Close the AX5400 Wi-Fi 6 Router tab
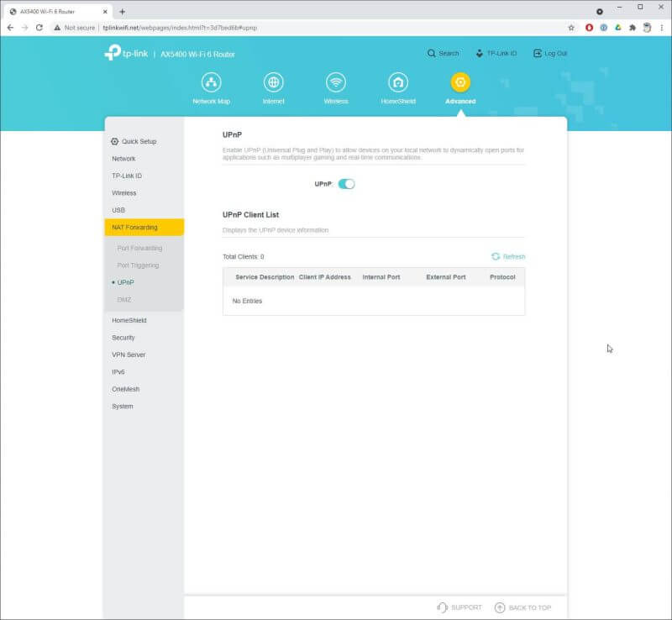The height and width of the screenshot is (620, 672). tap(105, 12)
